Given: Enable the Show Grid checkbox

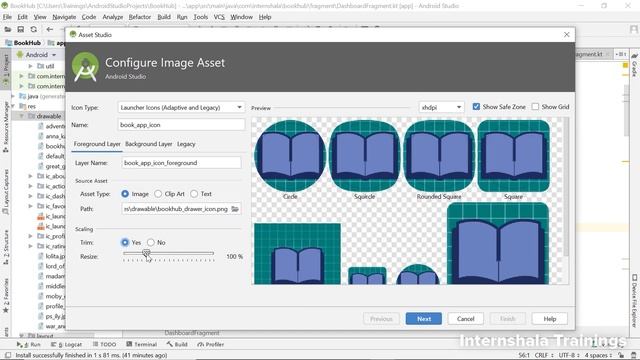Looking at the screenshot, I should (535, 107).
